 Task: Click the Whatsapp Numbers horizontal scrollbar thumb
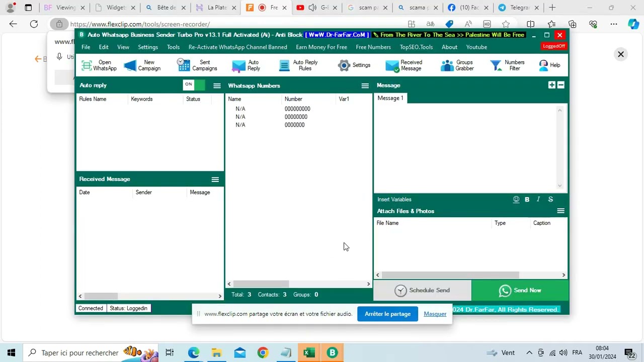point(261,284)
